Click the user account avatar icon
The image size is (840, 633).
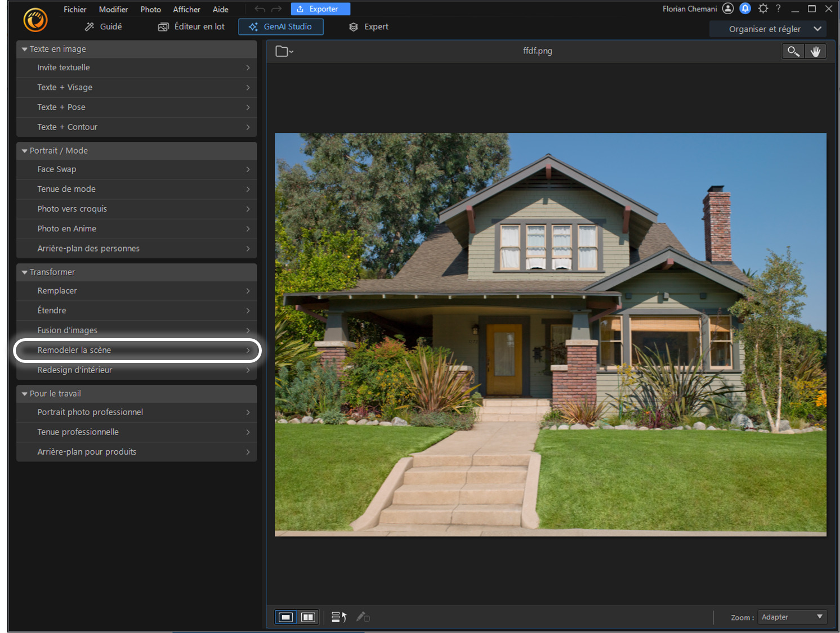click(728, 8)
